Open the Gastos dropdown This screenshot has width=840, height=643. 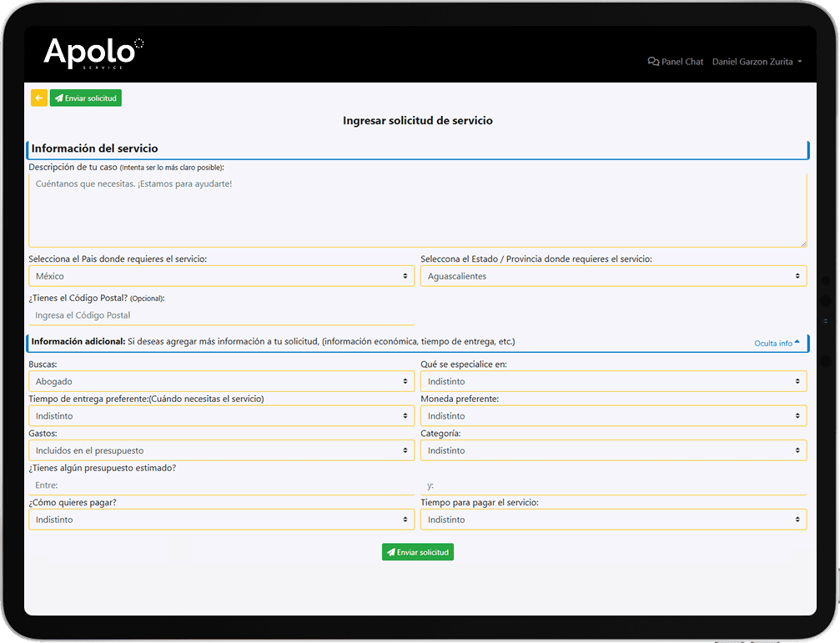pos(221,450)
